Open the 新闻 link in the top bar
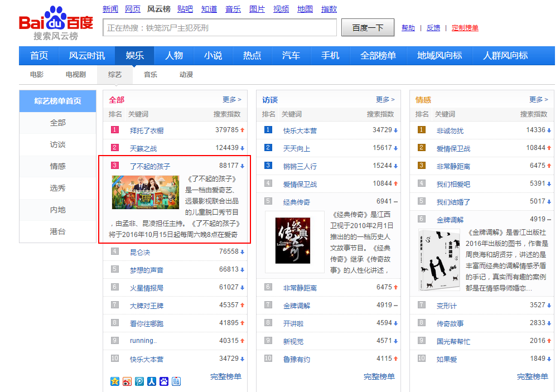The image size is (560, 392). click(x=110, y=9)
